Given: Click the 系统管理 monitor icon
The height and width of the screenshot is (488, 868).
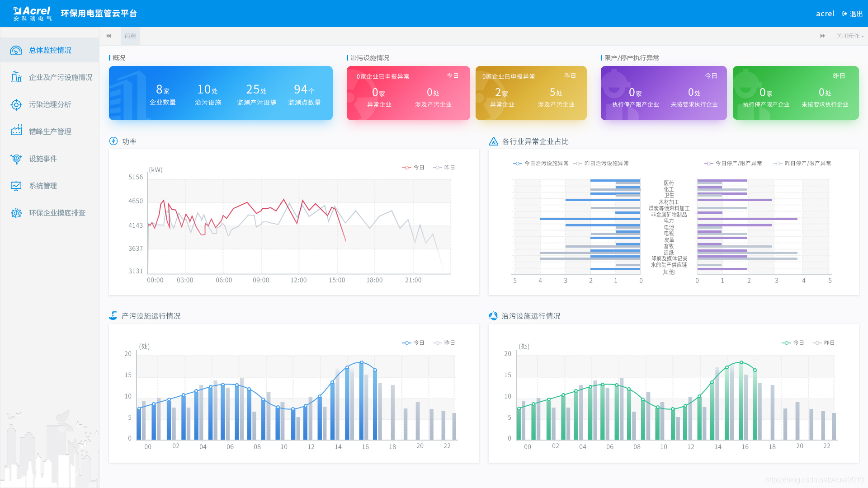Looking at the screenshot, I should tap(16, 186).
